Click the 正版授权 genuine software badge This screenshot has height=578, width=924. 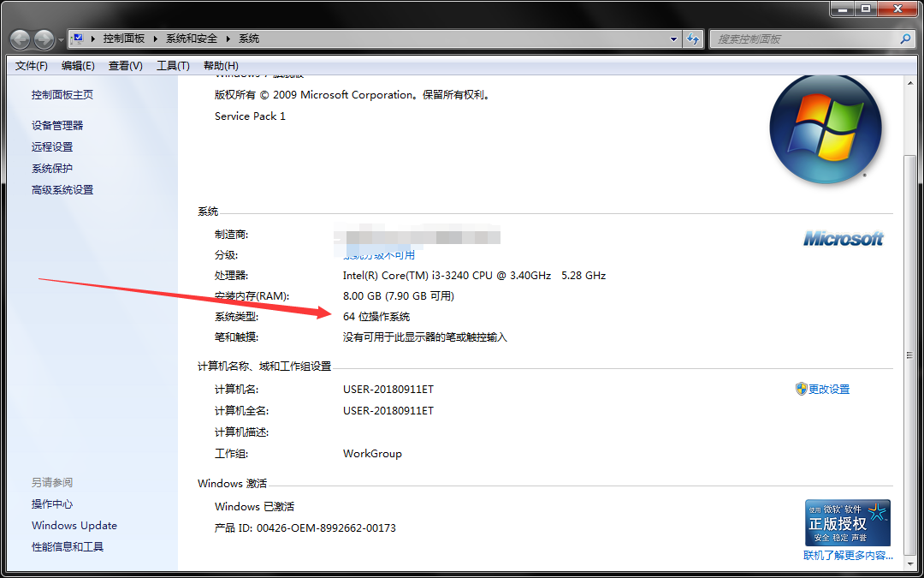(847, 522)
